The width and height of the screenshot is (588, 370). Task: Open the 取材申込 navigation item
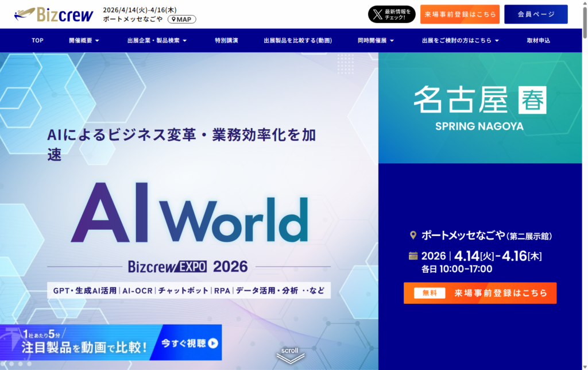click(538, 41)
